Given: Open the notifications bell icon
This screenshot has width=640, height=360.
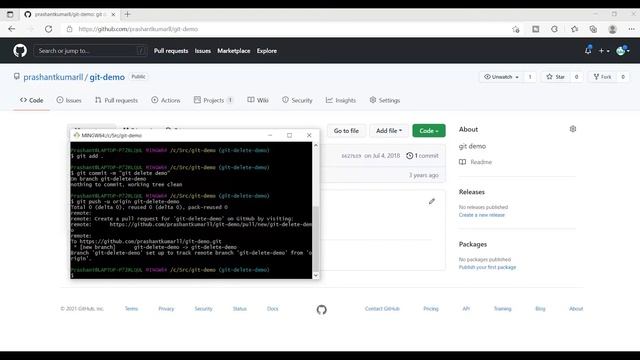Looking at the screenshot, I should coord(588,51).
